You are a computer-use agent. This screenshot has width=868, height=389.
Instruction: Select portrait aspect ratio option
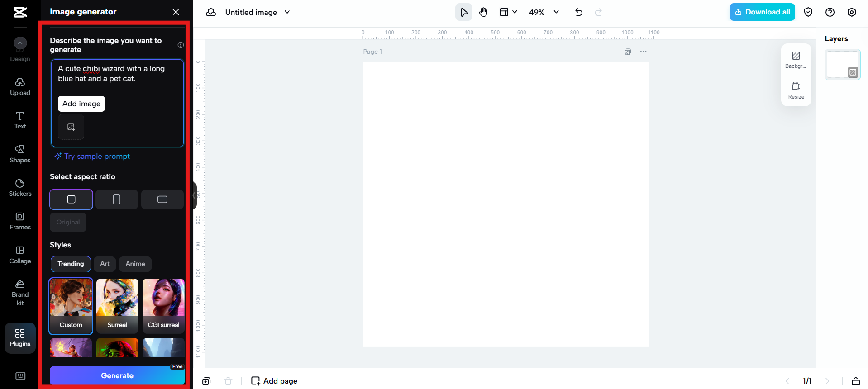[116, 199]
